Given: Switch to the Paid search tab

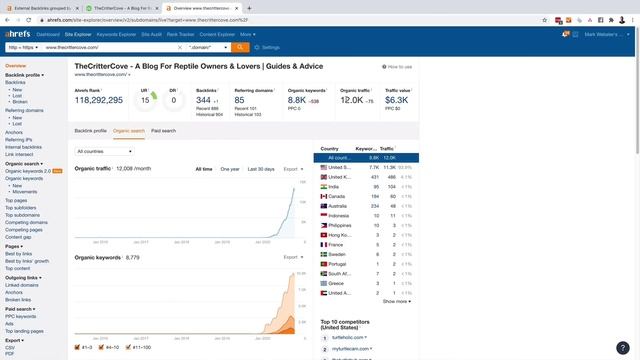Looking at the screenshot, I should tap(163, 131).
